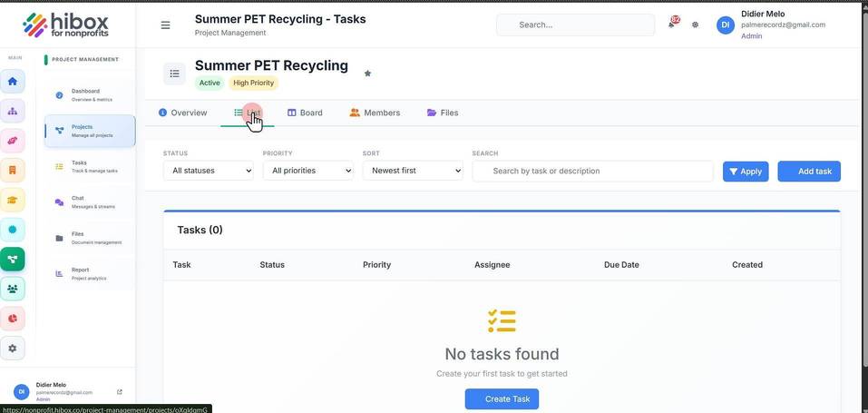Toggle the hamburger menu in header
The height and width of the screenshot is (413, 868).
(x=165, y=25)
